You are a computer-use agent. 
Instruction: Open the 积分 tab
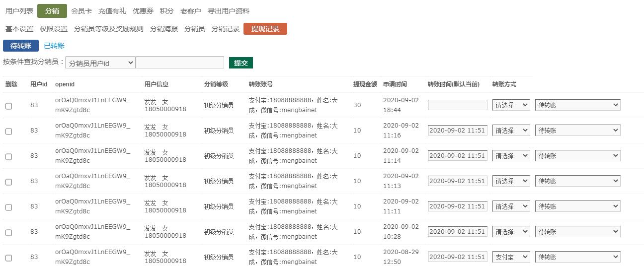[167, 11]
